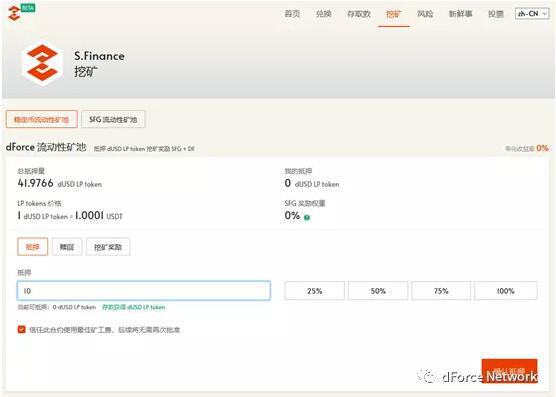Set stake amount to 25%
This screenshot has width=556, height=397.
(x=315, y=291)
